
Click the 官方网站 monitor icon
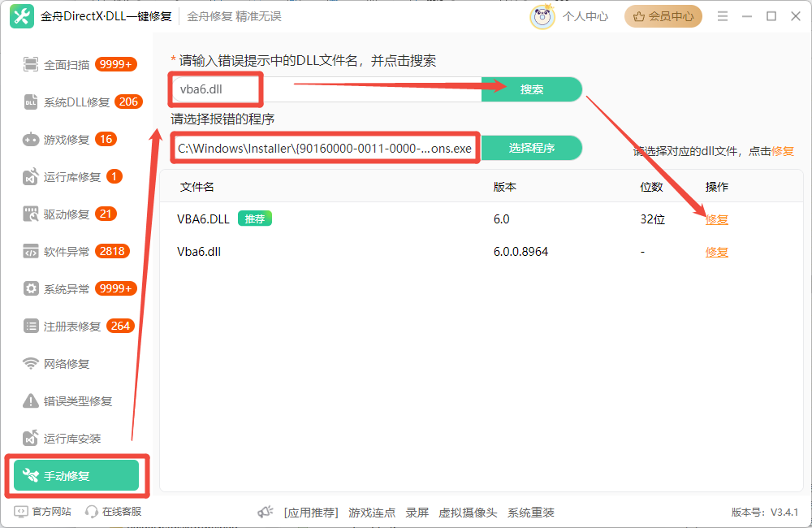(x=21, y=512)
